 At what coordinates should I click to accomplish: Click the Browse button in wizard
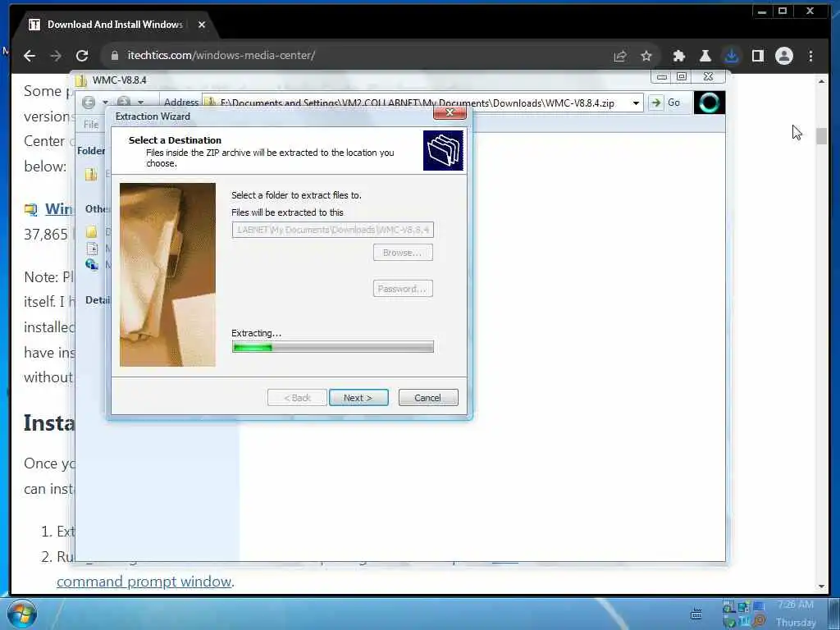403,253
